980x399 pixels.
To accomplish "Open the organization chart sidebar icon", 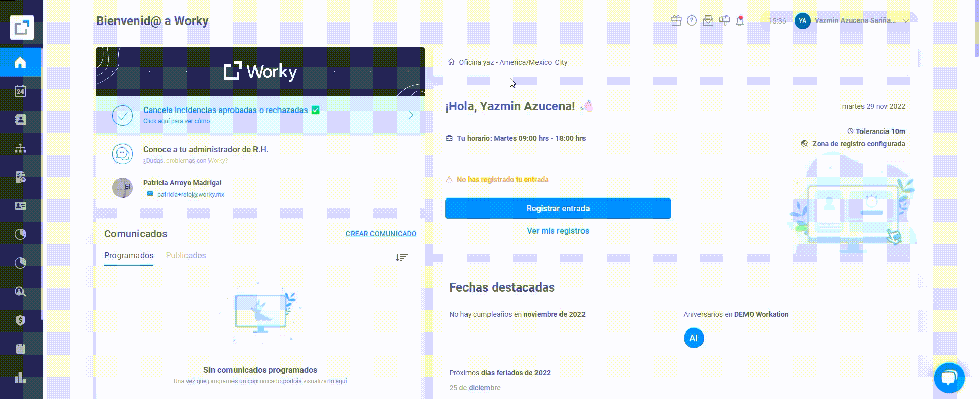I will click(20, 148).
